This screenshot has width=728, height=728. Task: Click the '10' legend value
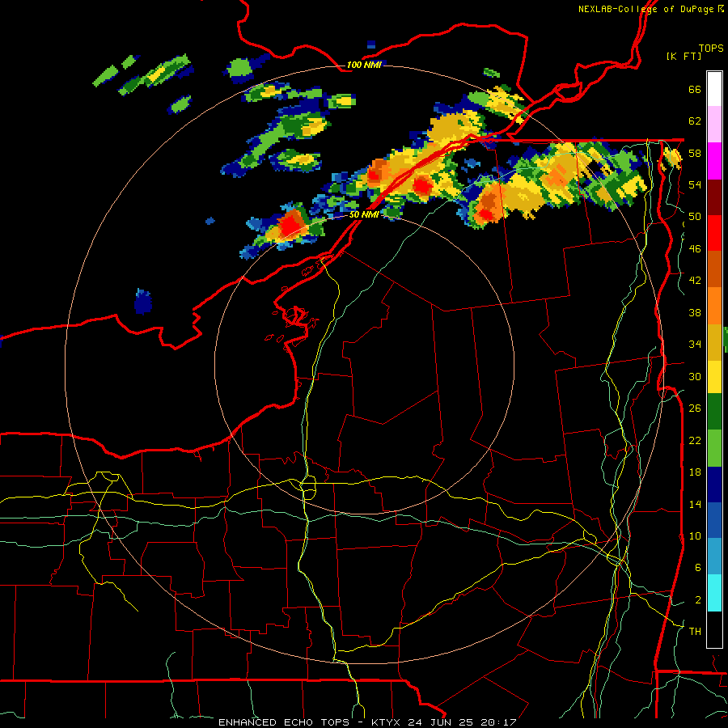pyautogui.click(x=695, y=536)
